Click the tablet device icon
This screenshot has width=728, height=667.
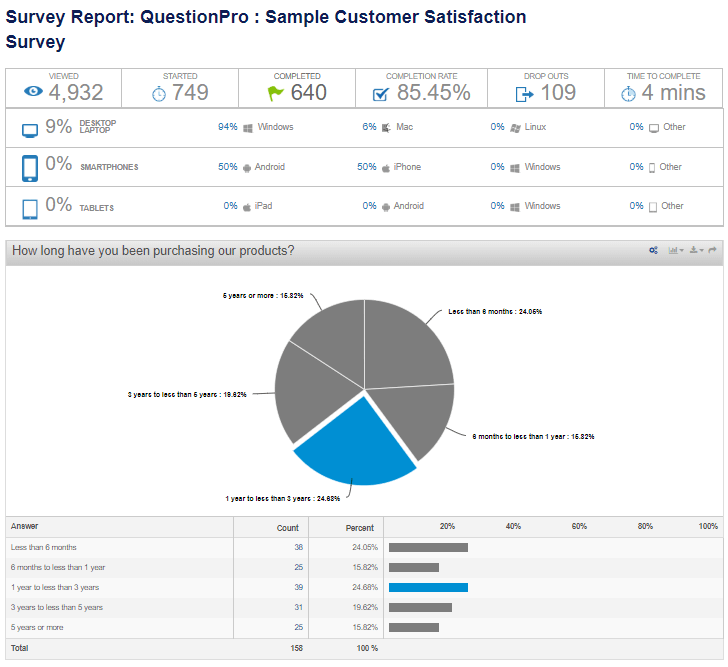click(30, 207)
